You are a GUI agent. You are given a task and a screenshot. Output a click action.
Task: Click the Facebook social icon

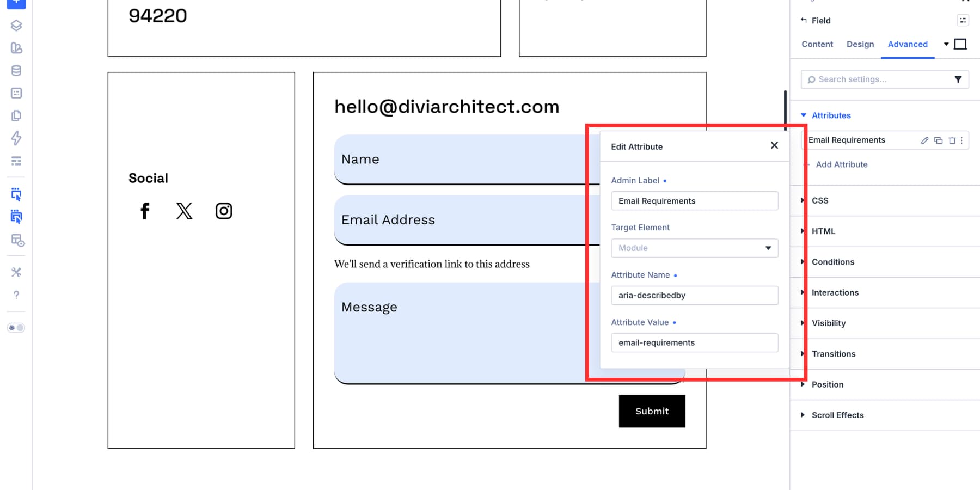[x=145, y=211]
